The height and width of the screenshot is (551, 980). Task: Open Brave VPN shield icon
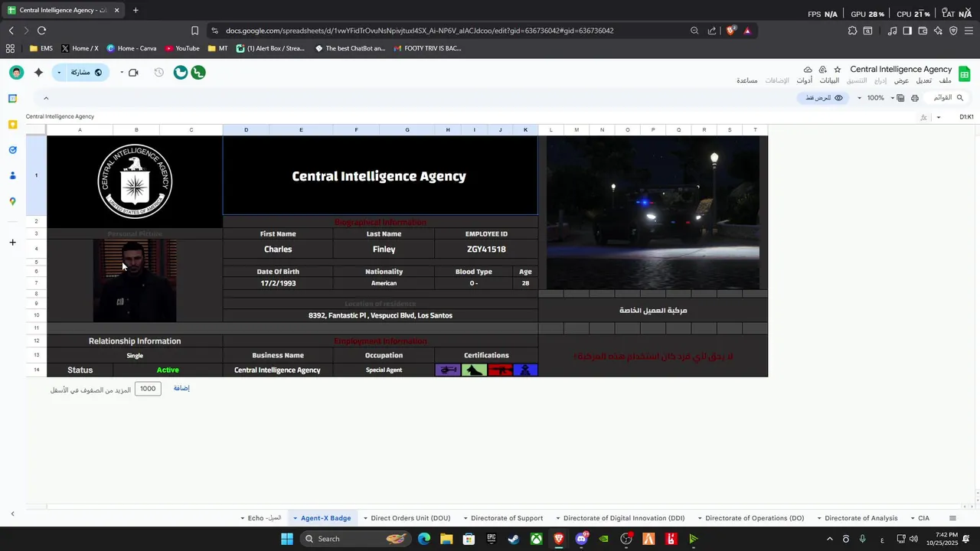click(953, 31)
